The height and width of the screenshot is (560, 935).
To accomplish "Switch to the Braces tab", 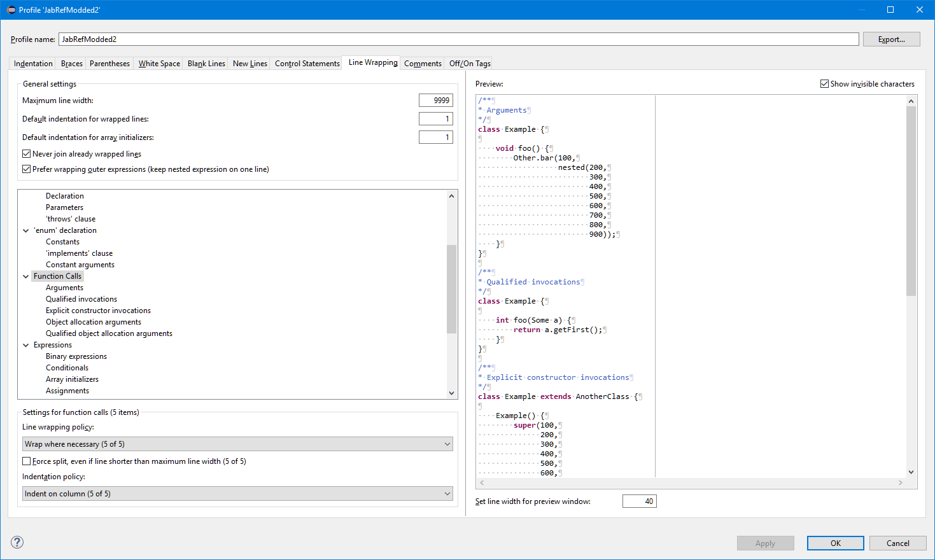I will click(72, 64).
